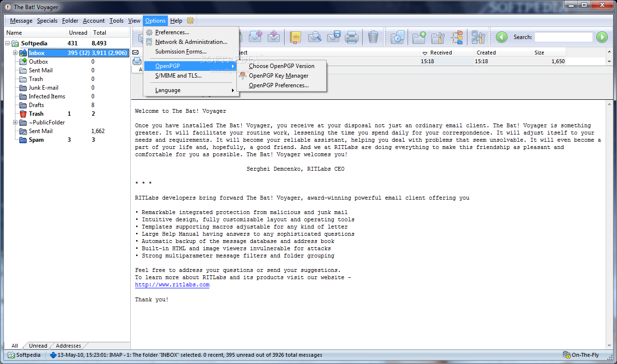Image resolution: width=617 pixels, height=364 pixels.
Task: Switch to the Unread tab at bottom
Action: click(38, 346)
